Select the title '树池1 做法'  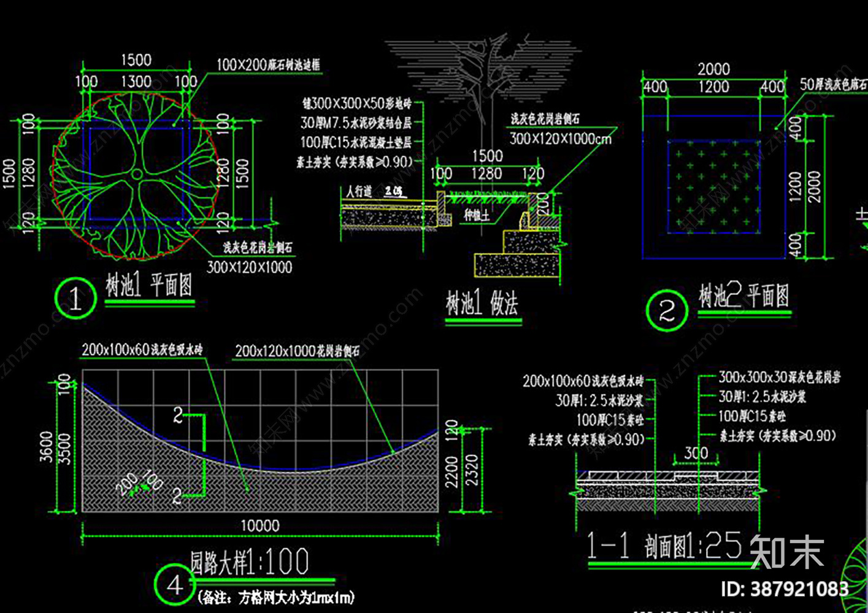pos(482,303)
